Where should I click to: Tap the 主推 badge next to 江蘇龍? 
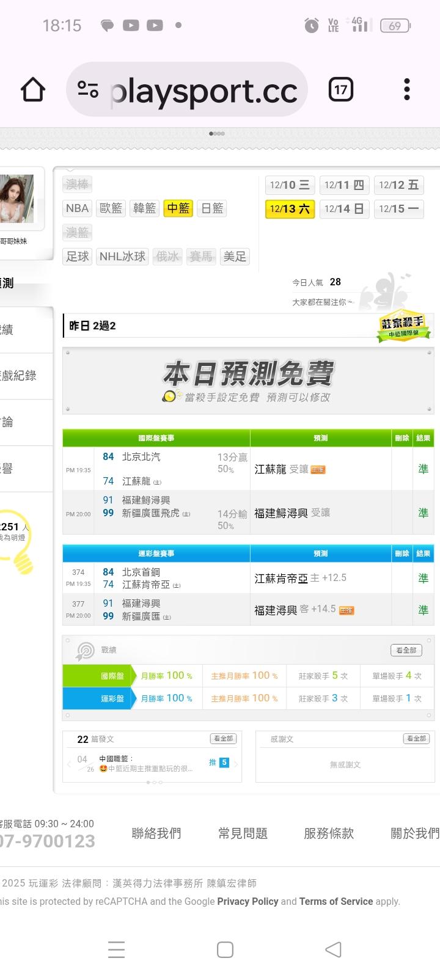point(318,470)
